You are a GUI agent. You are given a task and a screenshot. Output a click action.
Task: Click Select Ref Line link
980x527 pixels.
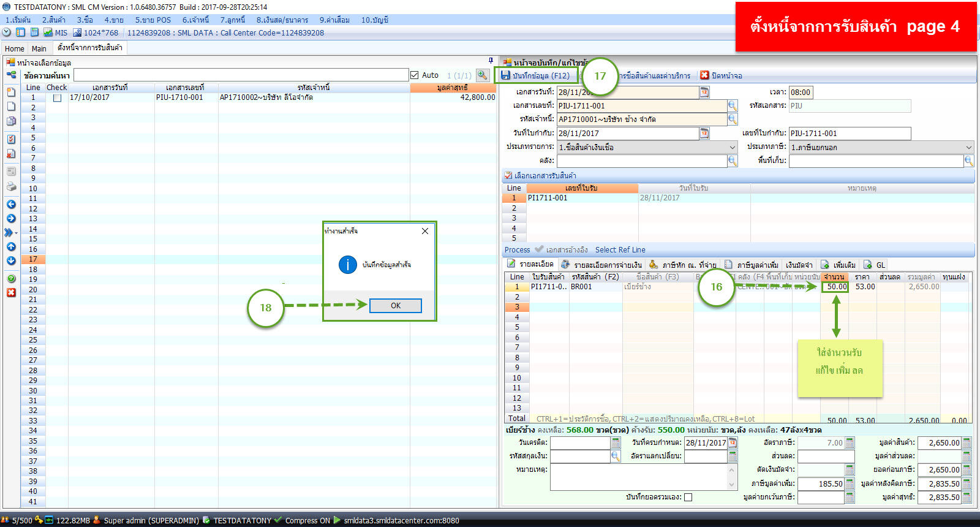(620, 249)
